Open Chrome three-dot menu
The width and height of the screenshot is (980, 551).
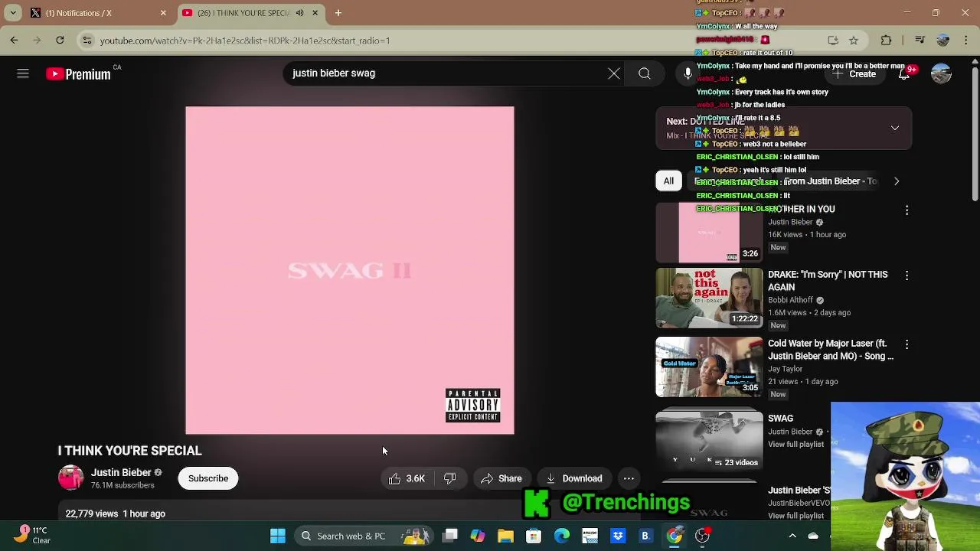pos(965,41)
